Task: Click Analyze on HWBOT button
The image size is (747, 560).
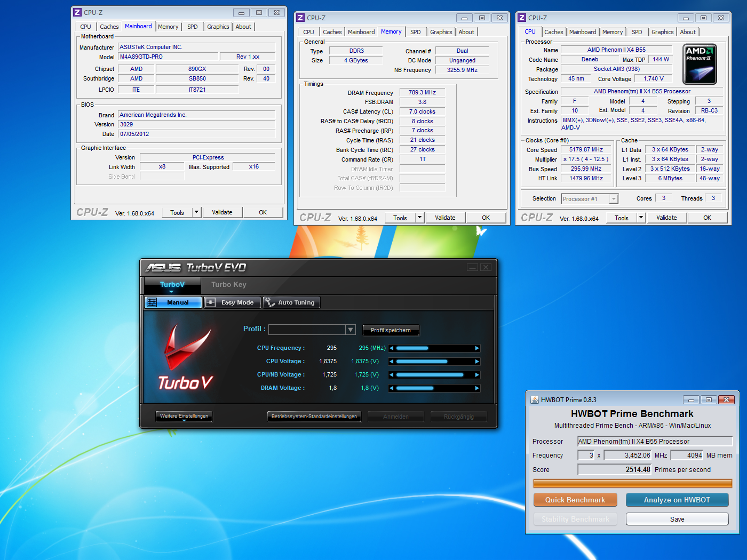Action: [x=677, y=500]
